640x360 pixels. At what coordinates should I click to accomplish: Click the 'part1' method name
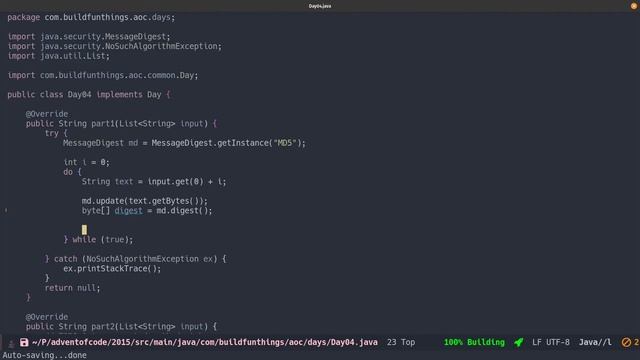(x=103, y=124)
